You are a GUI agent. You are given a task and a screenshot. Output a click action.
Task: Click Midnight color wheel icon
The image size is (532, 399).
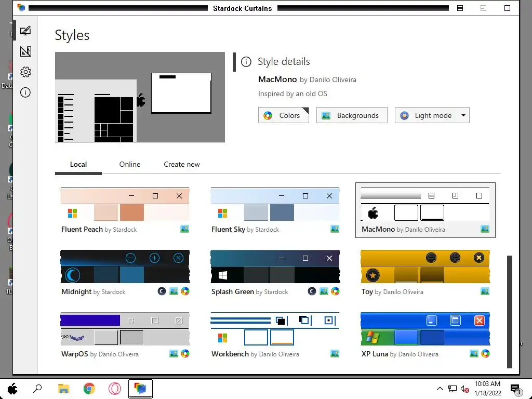(x=185, y=291)
